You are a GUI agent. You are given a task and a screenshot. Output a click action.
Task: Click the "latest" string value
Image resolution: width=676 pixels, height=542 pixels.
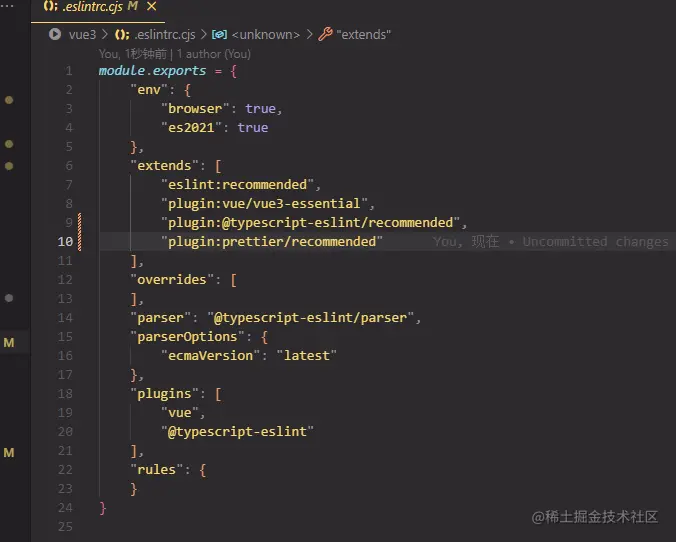[x=307, y=356]
